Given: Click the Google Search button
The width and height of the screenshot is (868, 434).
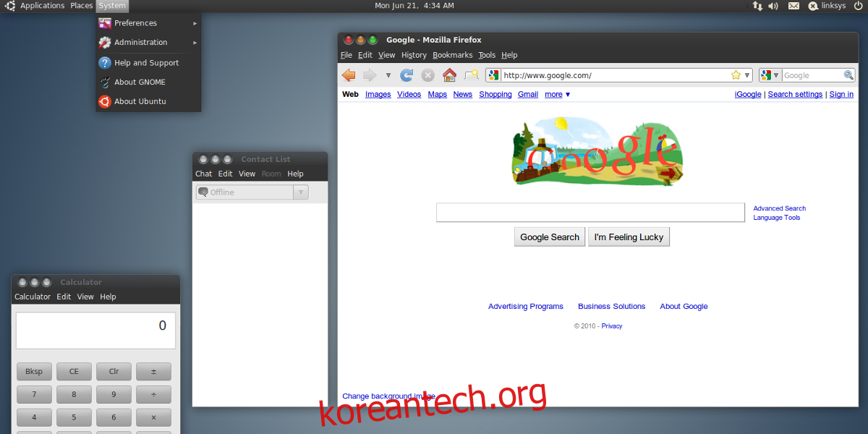Looking at the screenshot, I should [550, 237].
